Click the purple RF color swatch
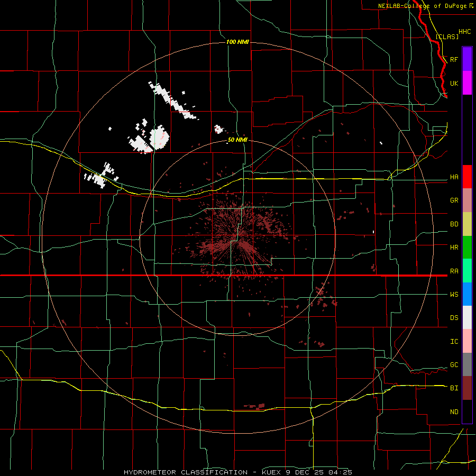This screenshot has width=476, height=476. click(467, 59)
